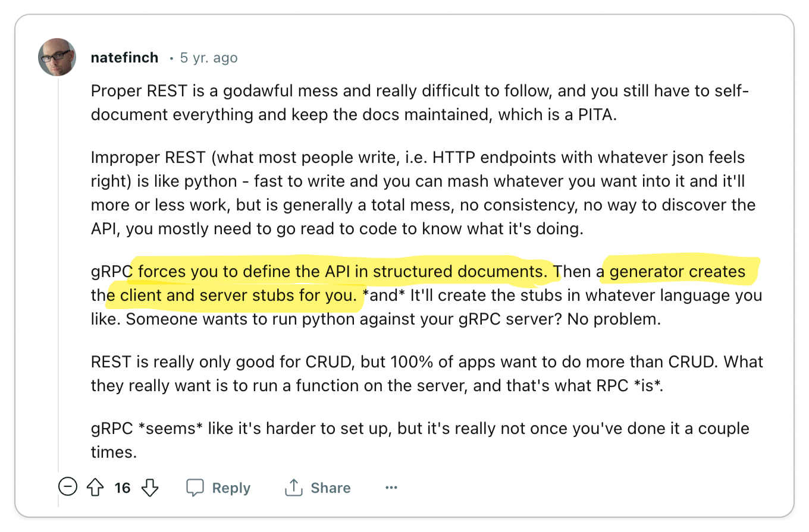Click the "Share" text label
This screenshot has height=532, width=809.
point(331,488)
